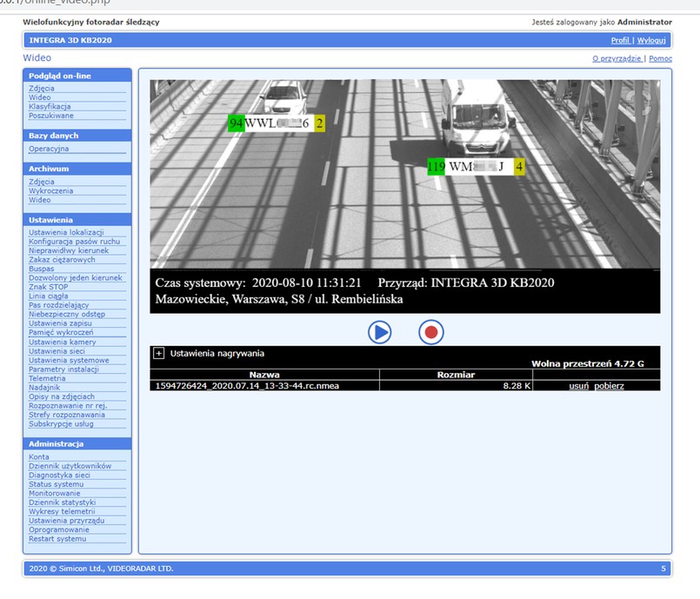
Task: Open the Profil link
Action: click(x=620, y=40)
